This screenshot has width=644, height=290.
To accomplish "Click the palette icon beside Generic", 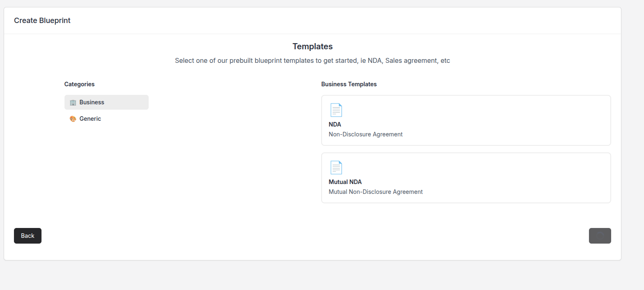I will point(73,119).
